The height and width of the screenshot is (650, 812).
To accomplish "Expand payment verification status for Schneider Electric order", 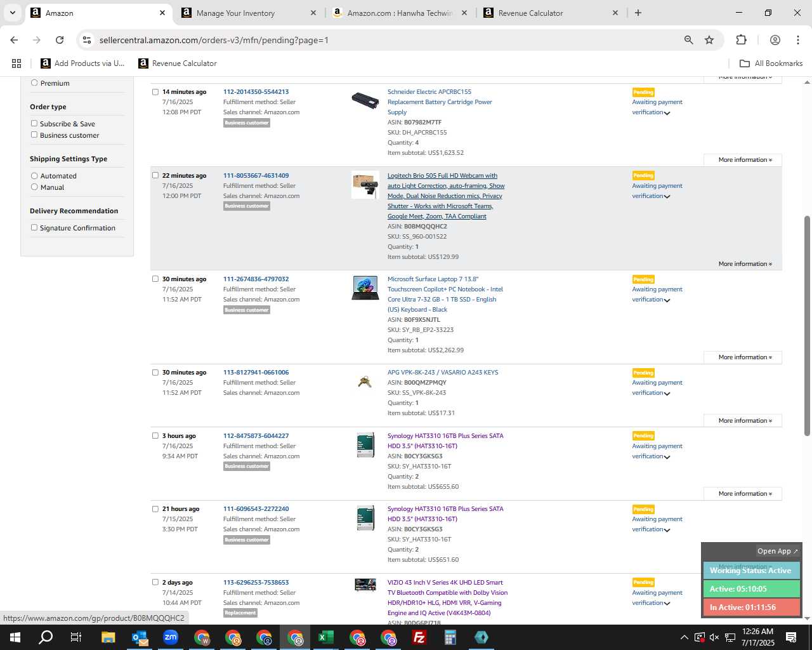I will pyautogui.click(x=667, y=113).
